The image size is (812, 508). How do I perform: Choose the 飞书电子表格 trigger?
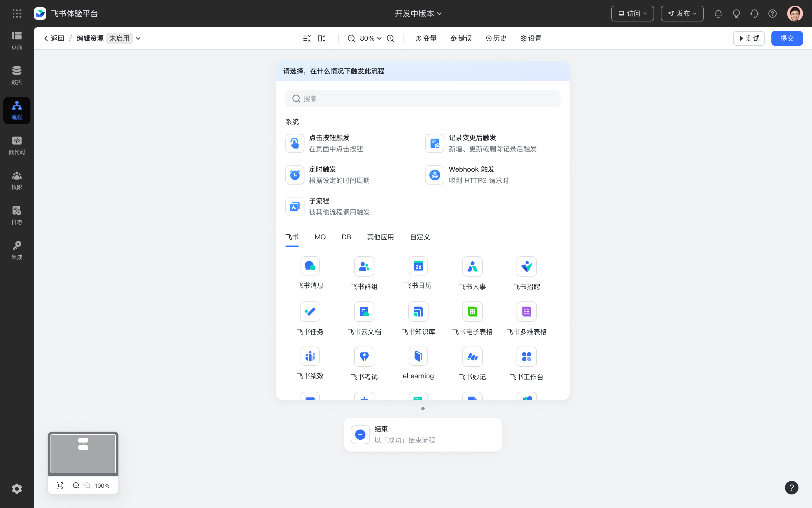click(x=473, y=319)
